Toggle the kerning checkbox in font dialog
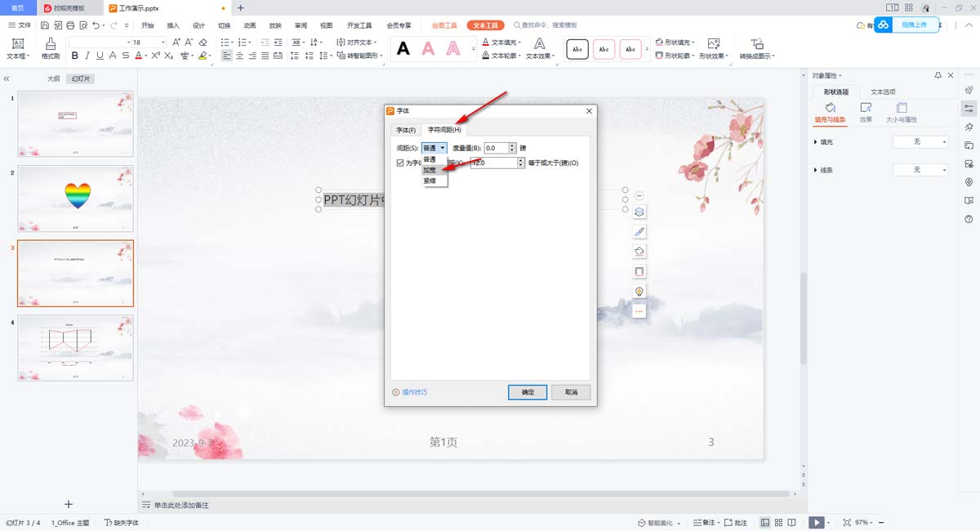The height and width of the screenshot is (531, 980). [399, 163]
